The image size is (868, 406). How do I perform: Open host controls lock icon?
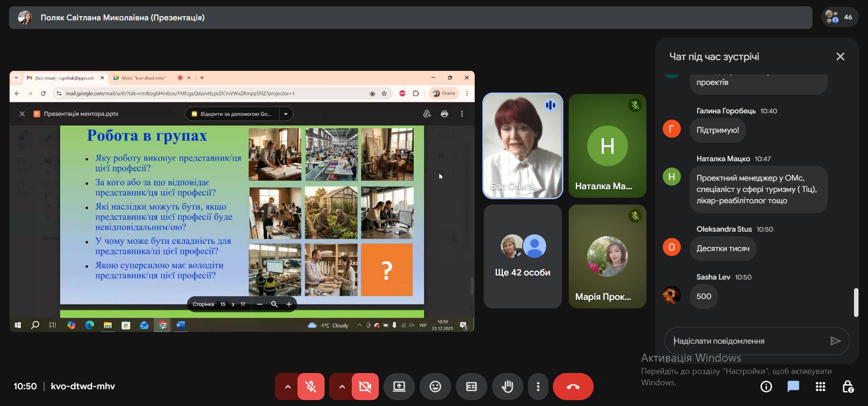[x=848, y=387]
